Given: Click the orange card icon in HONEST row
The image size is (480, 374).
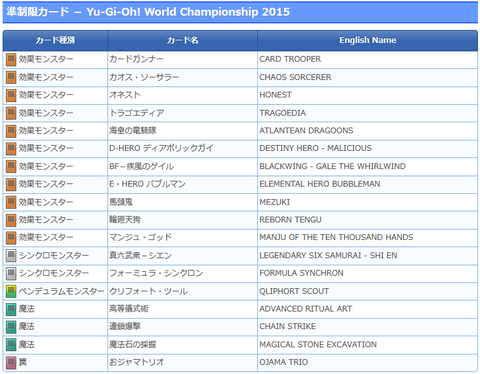Looking at the screenshot, I should 11,96.
